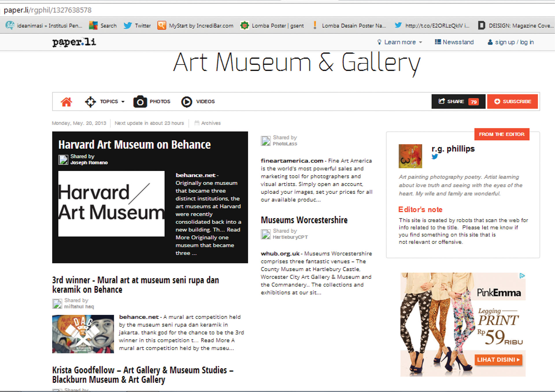Image resolution: width=555 pixels, height=392 pixels.
Task: Click r.g. phillips Twitter bird icon
Action: (435, 157)
